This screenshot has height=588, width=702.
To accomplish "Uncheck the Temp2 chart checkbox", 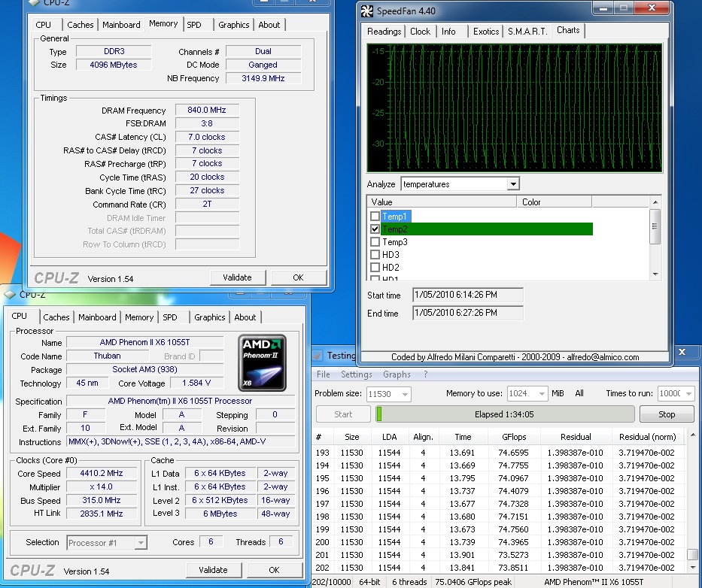I will click(x=375, y=229).
